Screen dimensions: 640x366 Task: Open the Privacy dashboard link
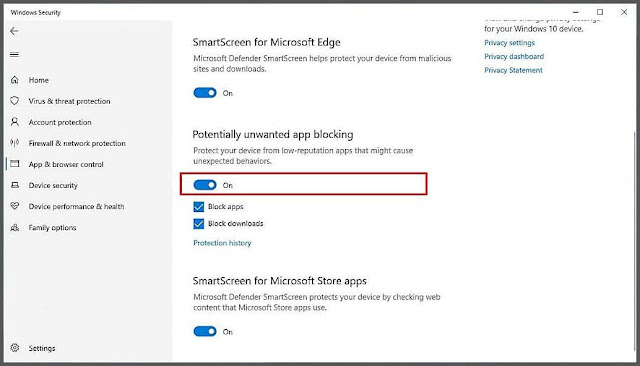point(514,56)
